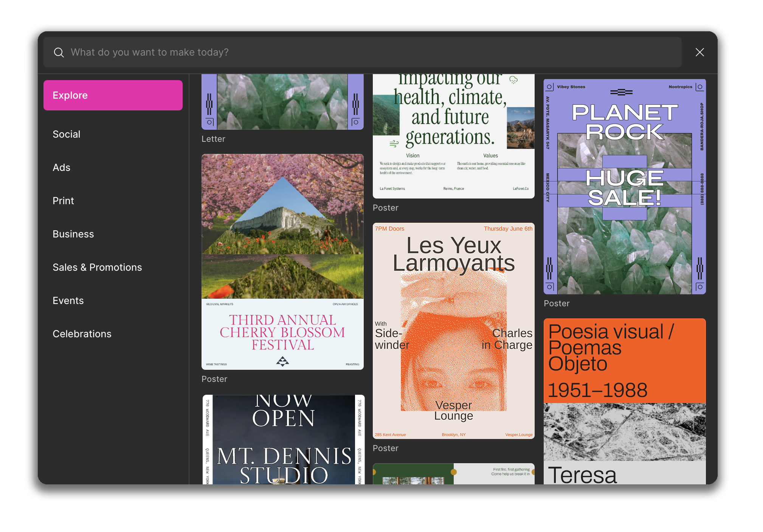
Task: Open the green health climate poster template
Action: tap(453, 136)
